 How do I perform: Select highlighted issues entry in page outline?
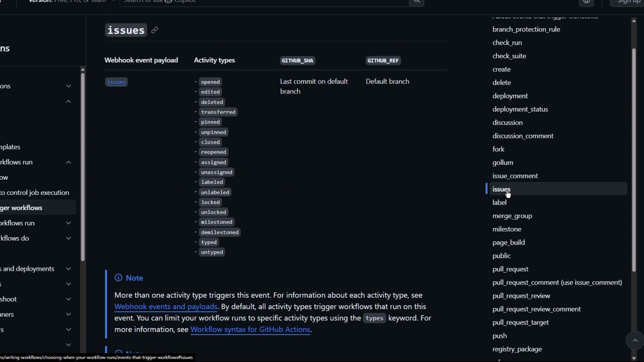click(x=558, y=189)
